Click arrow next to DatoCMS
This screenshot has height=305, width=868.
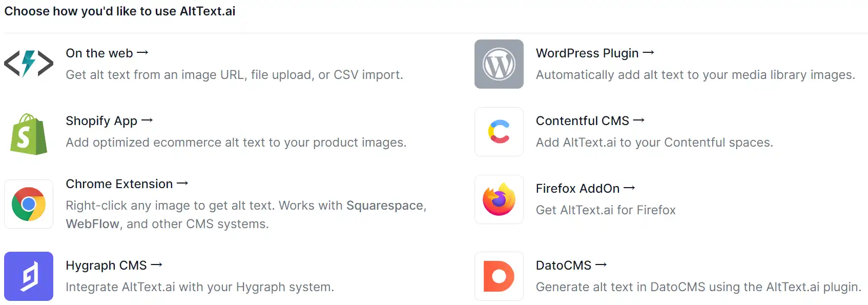coord(601,265)
